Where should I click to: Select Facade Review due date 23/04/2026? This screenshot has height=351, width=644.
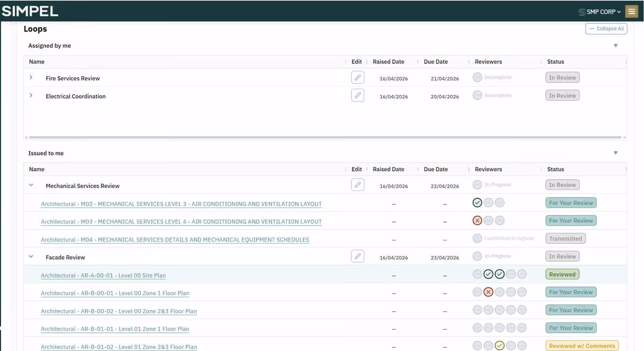pos(445,258)
